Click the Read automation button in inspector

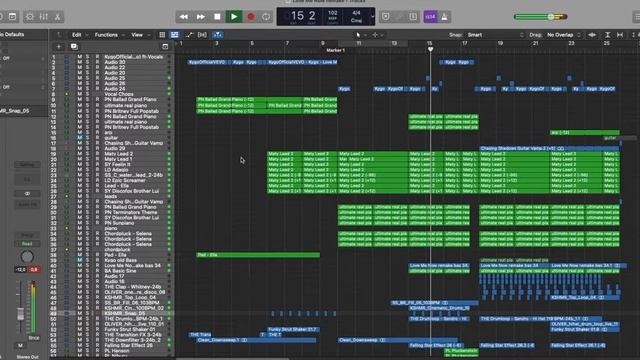pos(27,244)
